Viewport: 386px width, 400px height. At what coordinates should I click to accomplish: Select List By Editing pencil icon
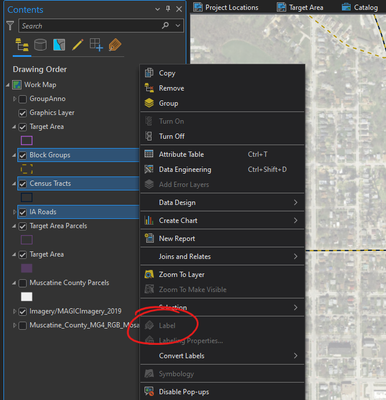click(x=78, y=45)
